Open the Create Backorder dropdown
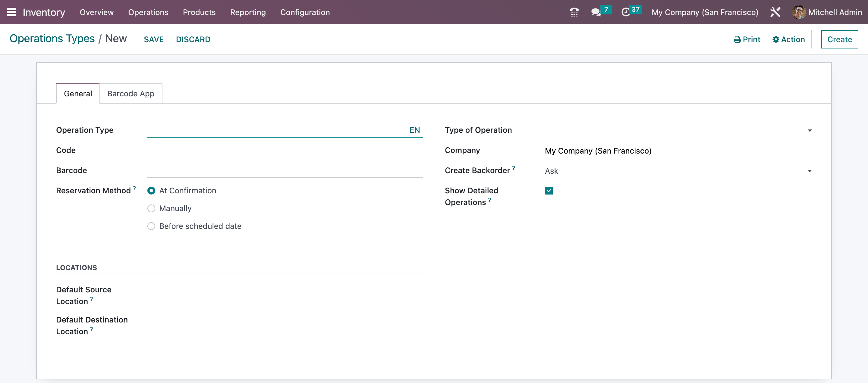This screenshot has width=868, height=383. click(x=677, y=171)
